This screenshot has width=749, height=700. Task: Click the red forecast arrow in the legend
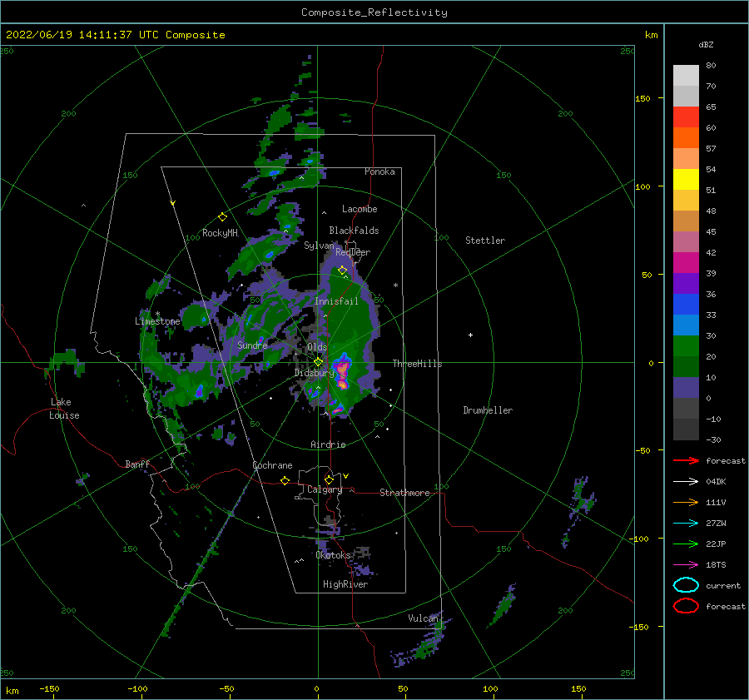pyautogui.click(x=686, y=460)
